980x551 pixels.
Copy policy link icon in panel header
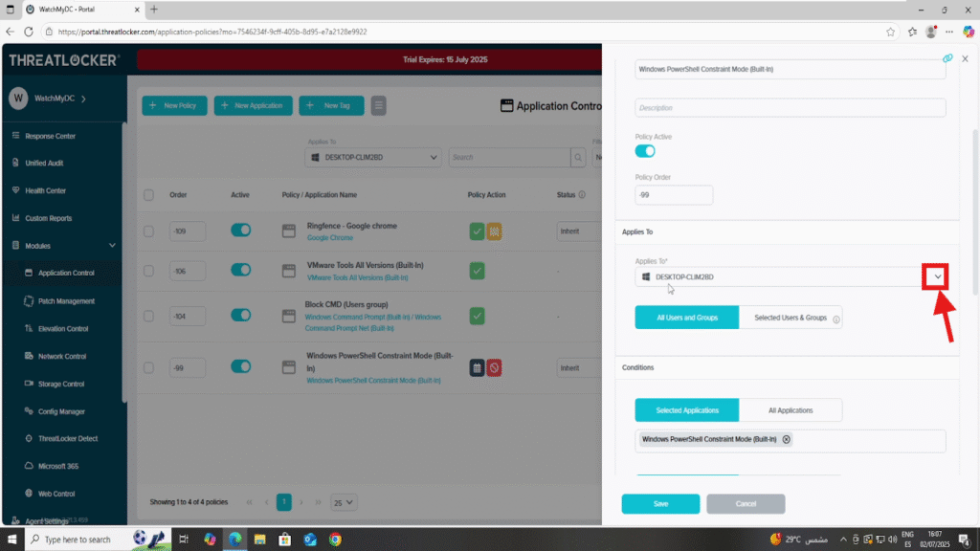coord(947,58)
